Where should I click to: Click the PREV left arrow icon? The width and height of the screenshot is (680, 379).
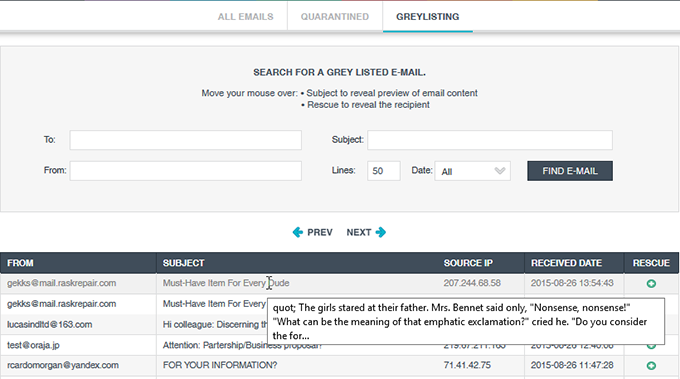coord(298,232)
